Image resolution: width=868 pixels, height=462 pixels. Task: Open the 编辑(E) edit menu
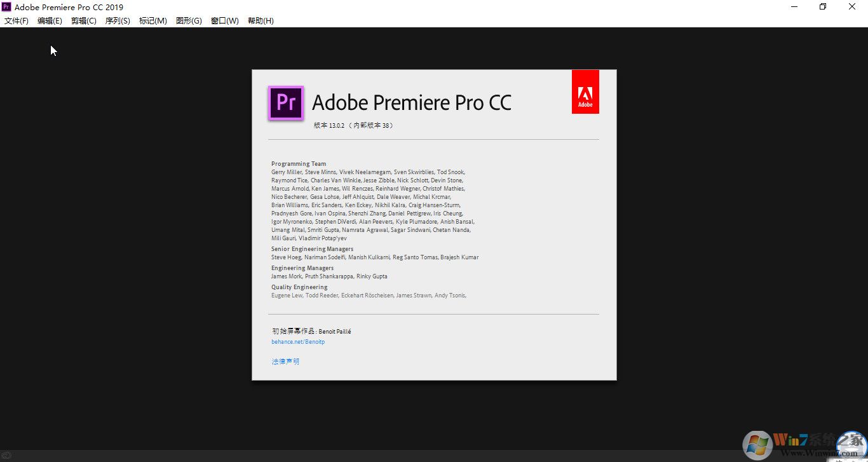50,20
